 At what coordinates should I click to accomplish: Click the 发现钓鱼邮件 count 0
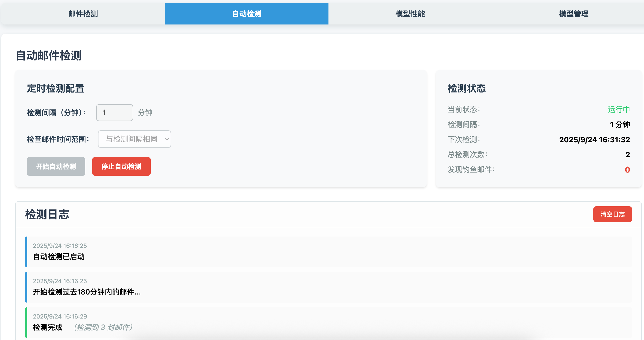628,170
